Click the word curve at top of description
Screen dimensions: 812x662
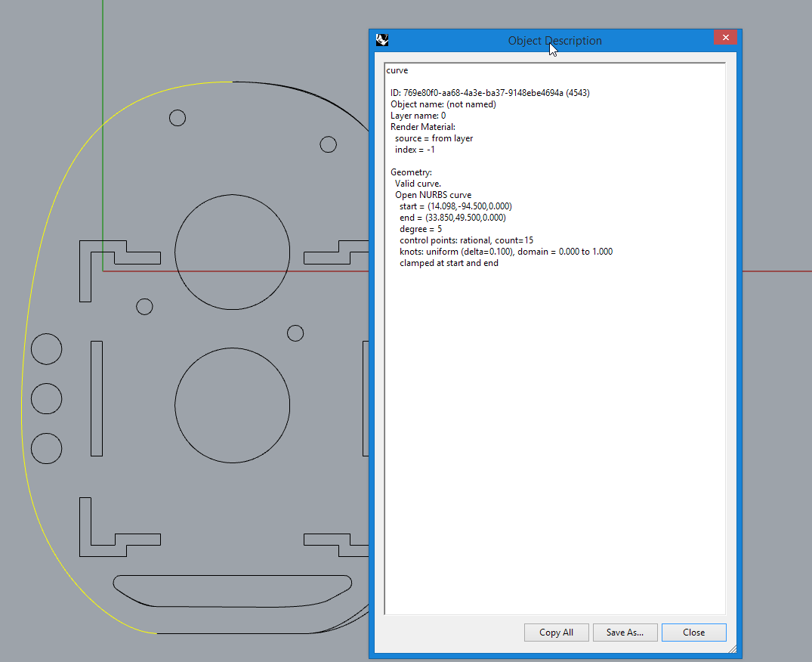pyautogui.click(x=397, y=70)
